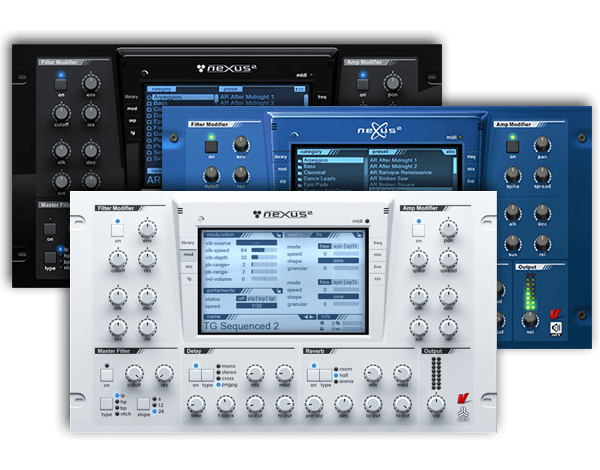This screenshot has height=470, width=600.
Task: Toggle the portamento section lock icon
Action: click(278, 291)
